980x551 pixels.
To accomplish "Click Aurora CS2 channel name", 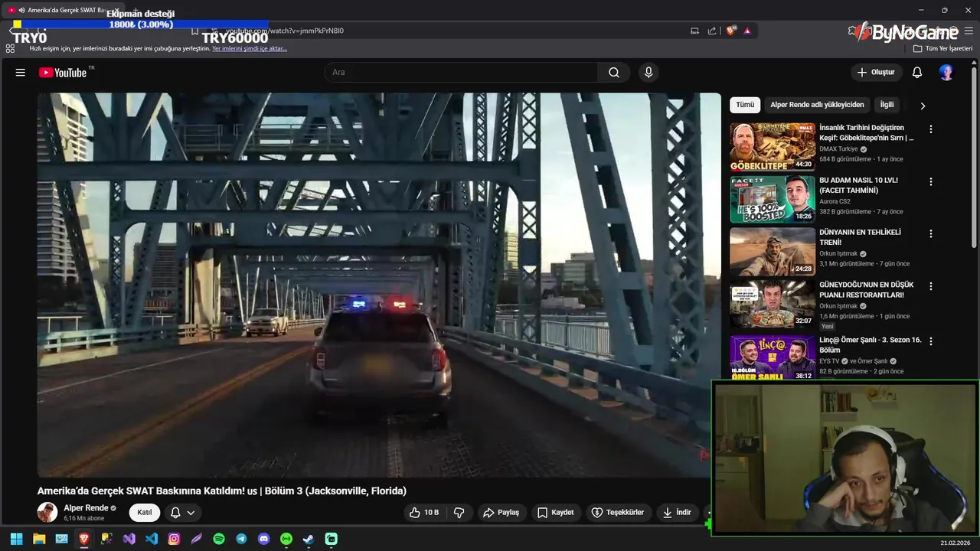I will coord(835,201).
